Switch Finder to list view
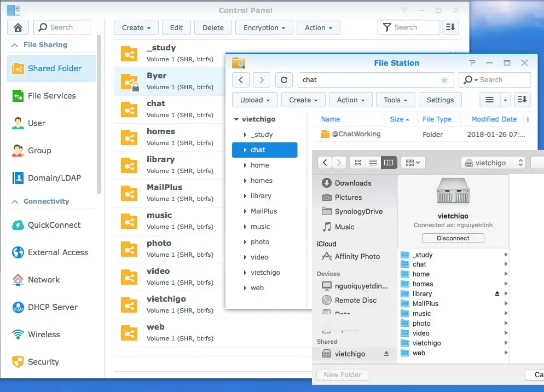 click(373, 163)
